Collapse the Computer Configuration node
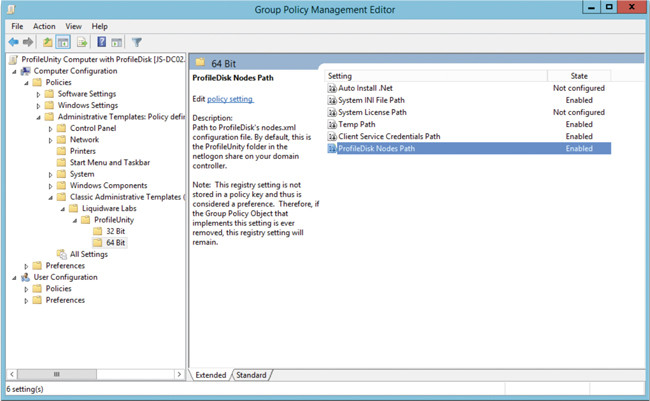The height and width of the screenshot is (401, 650). click(15, 71)
